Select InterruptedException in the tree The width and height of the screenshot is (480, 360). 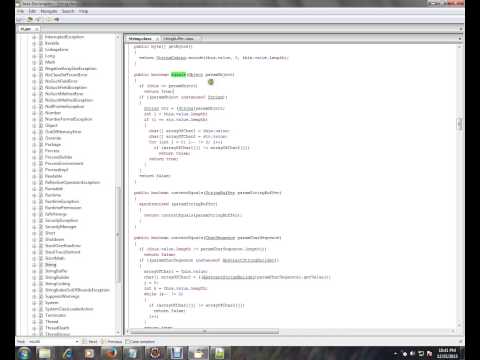point(64,37)
